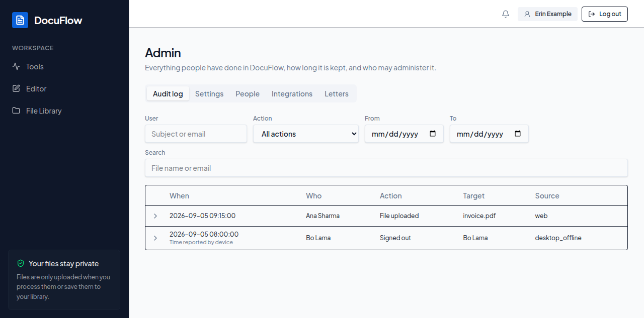Switch to the Settings tab
Screen dimensions: 644x318
pyautogui.click(x=209, y=93)
